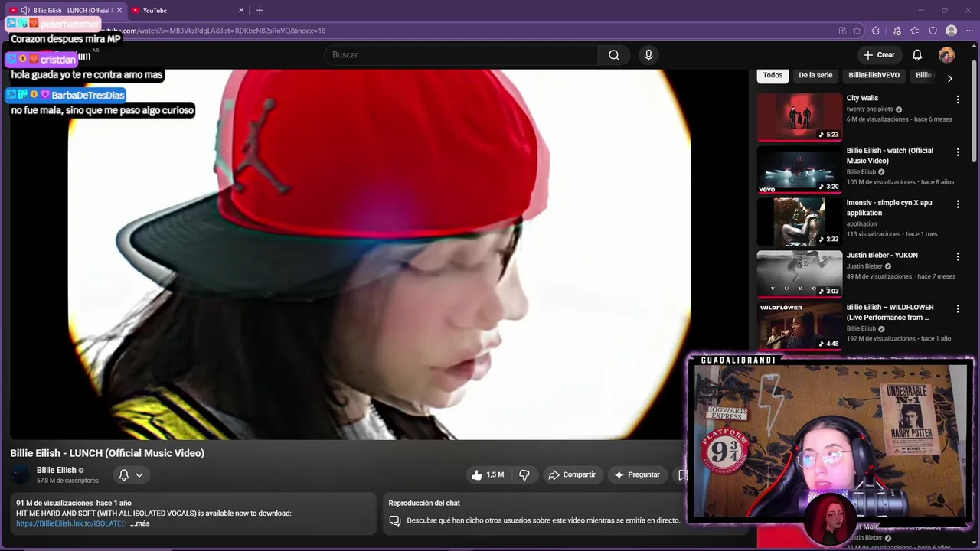The image size is (980, 551).
Task: Click the browser address bar URL
Action: point(222,31)
